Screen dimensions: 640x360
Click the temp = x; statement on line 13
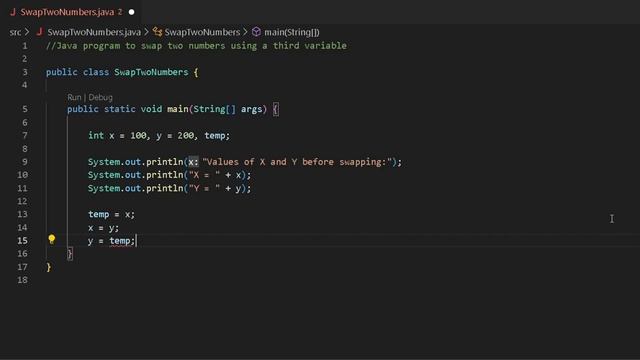tap(111, 214)
